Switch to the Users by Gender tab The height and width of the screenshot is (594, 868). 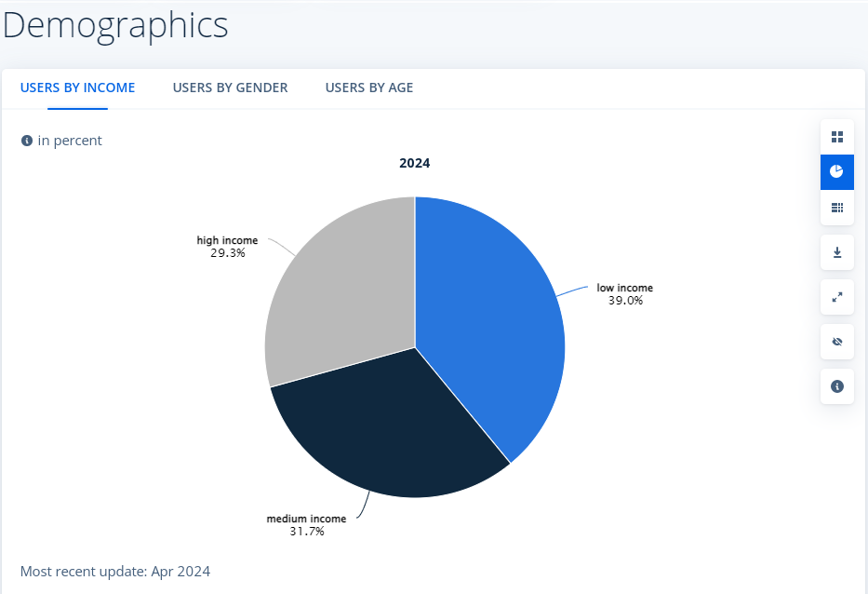pos(230,88)
